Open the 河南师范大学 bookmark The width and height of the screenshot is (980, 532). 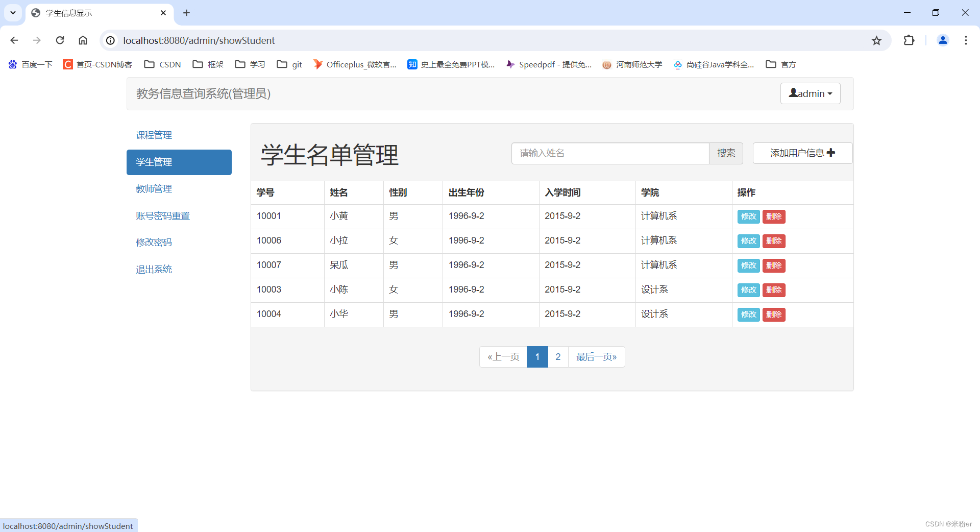click(632, 64)
